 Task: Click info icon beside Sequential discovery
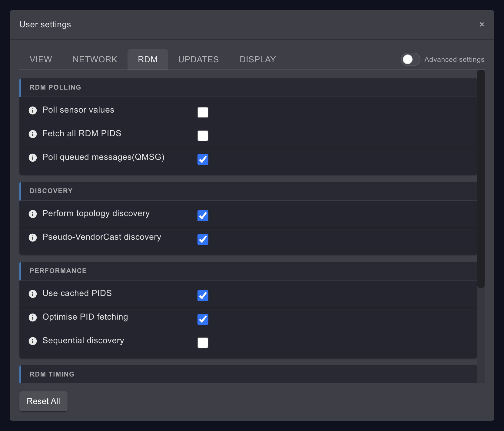tap(33, 341)
